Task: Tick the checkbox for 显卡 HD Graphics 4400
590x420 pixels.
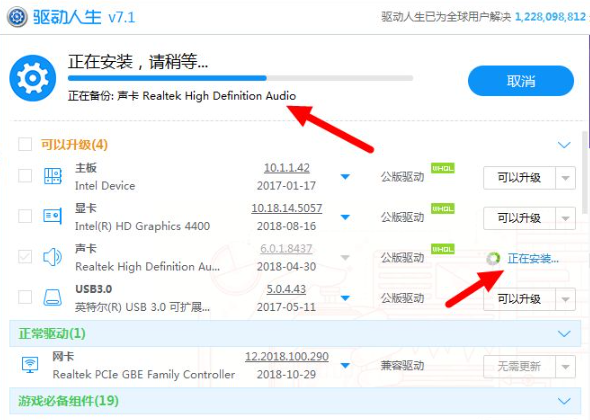Action: click(x=25, y=216)
